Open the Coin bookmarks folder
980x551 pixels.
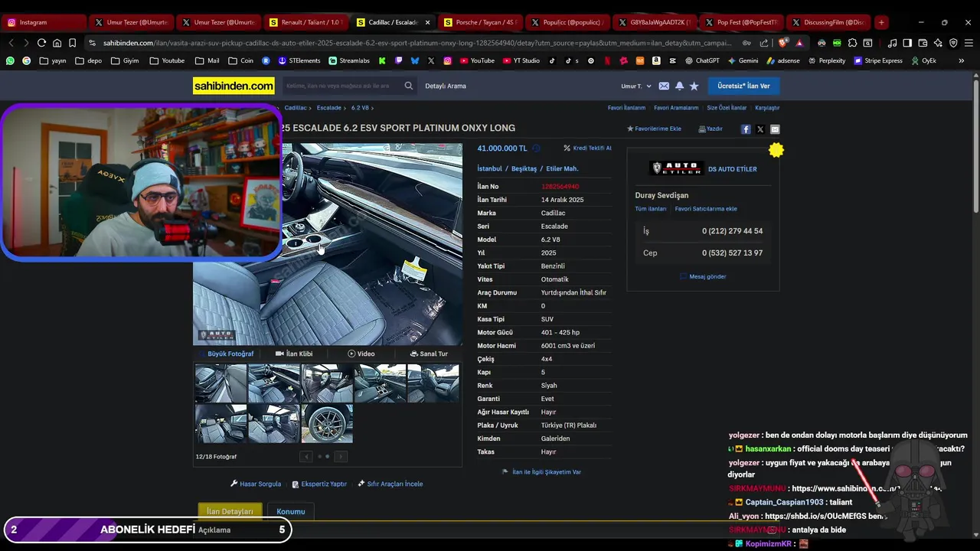pos(240,60)
